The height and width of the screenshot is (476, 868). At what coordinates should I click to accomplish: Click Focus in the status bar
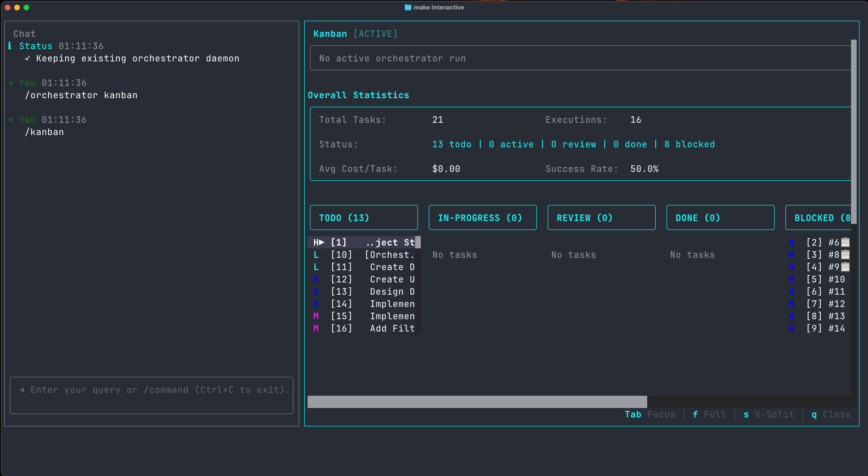point(661,414)
